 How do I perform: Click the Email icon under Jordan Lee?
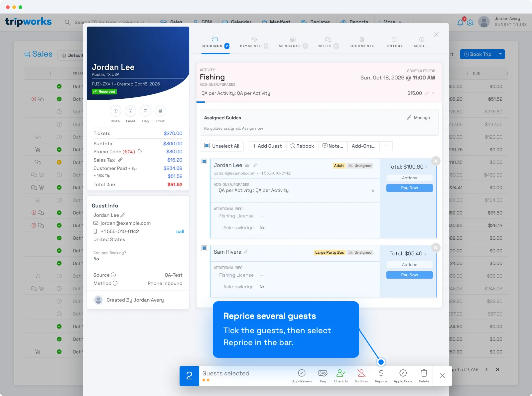point(130,111)
